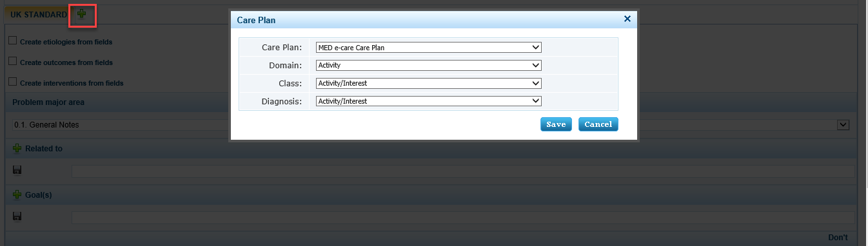Click the green plus icon next to Related to

point(17,148)
